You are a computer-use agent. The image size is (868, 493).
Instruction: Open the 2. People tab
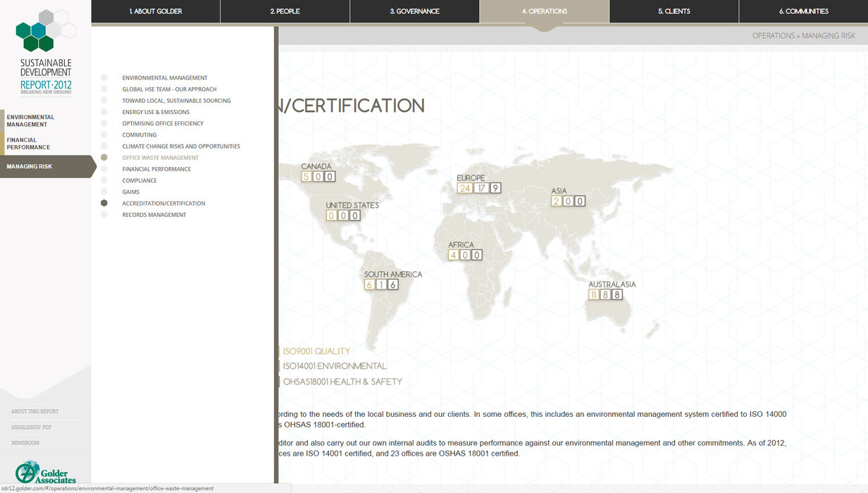coord(285,11)
